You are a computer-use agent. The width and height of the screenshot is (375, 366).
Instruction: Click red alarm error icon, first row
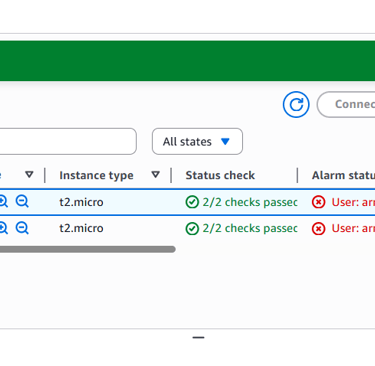[318, 202]
